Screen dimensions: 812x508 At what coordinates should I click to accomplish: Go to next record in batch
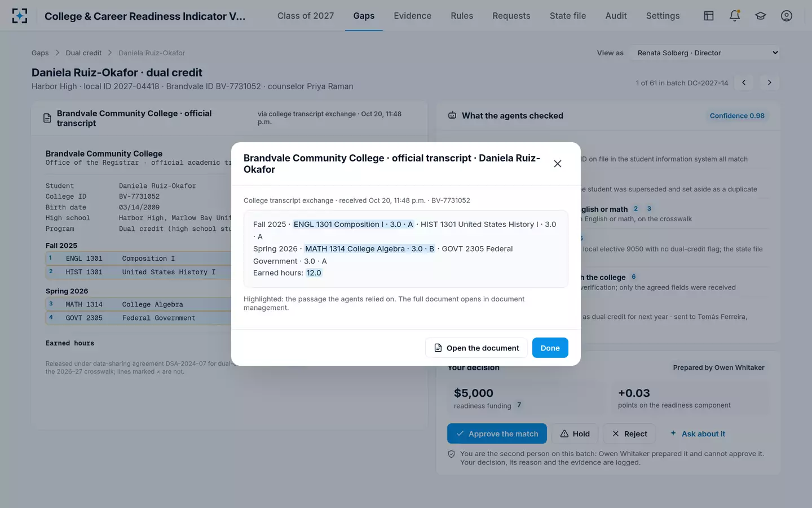pyautogui.click(x=769, y=82)
